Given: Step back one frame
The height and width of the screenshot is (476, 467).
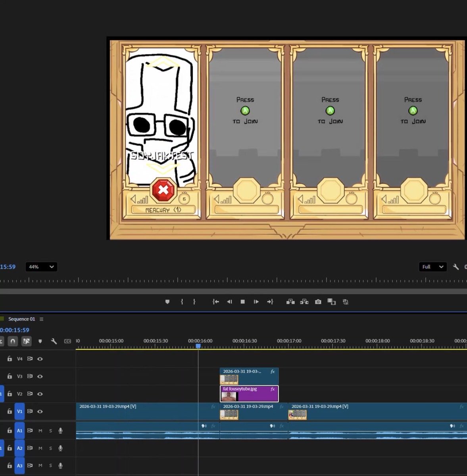Looking at the screenshot, I should [x=229, y=302].
